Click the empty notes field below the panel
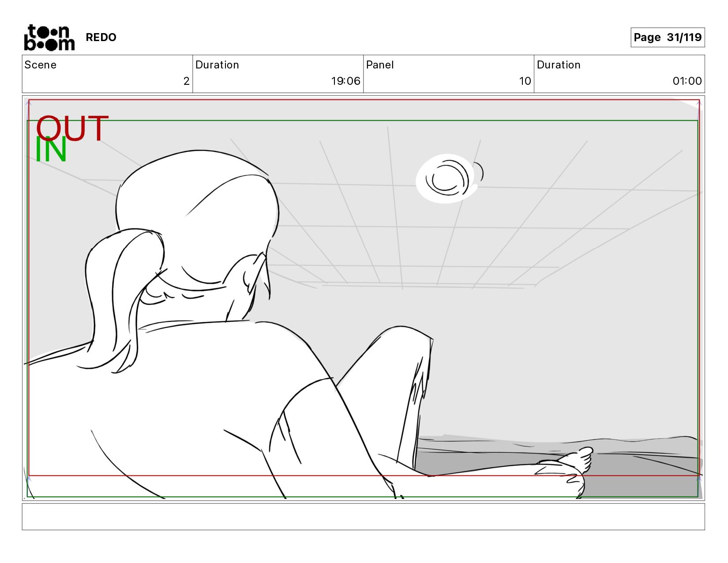This screenshot has width=728, height=563. click(363, 517)
